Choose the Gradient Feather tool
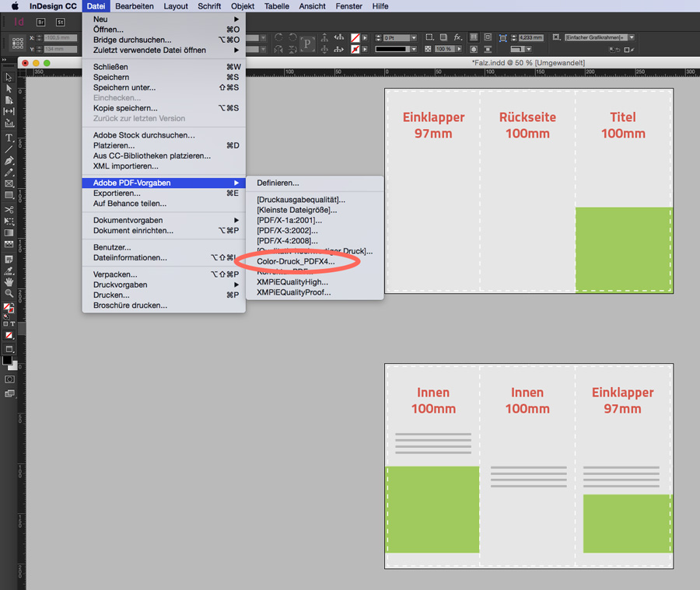 [x=9, y=244]
